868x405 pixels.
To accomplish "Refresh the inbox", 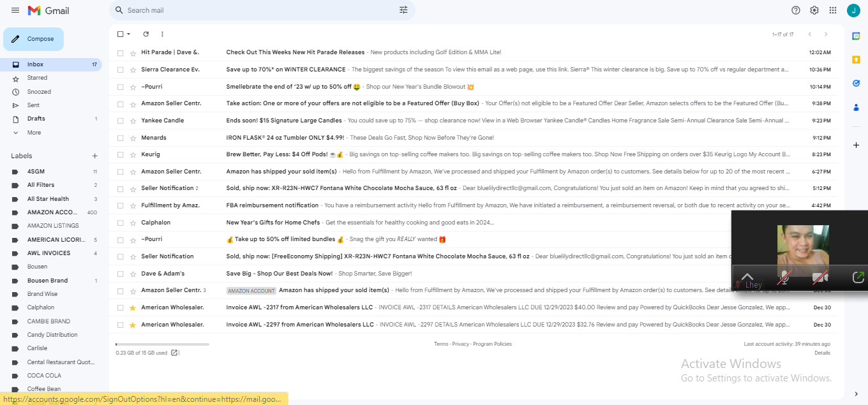I will (146, 34).
